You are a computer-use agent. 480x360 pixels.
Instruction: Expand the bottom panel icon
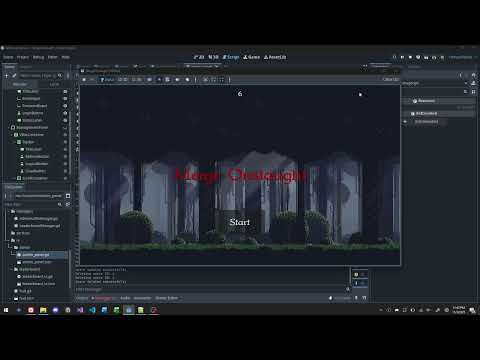(x=364, y=298)
